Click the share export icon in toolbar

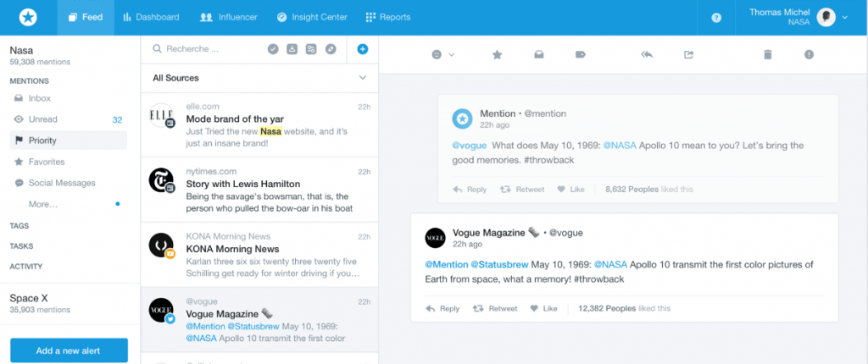click(688, 55)
